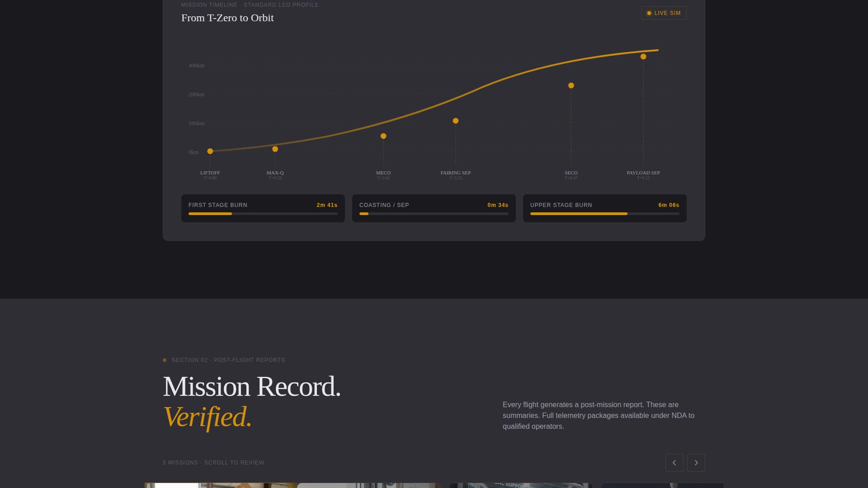This screenshot has width=868, height=488.
Task: Click the previous mission arrow button
Action: [674, 463]
